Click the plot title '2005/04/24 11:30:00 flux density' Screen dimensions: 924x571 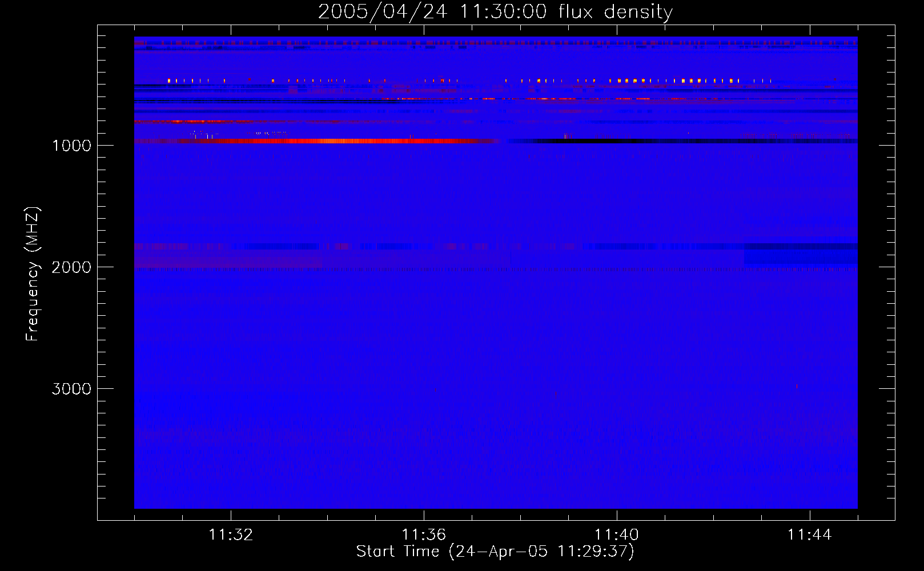click(495, 11)
